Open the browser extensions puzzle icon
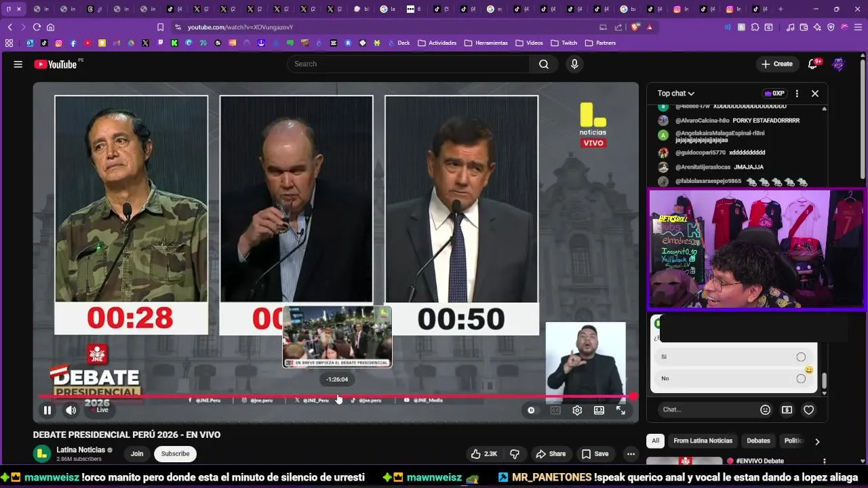 coord(755,27)
